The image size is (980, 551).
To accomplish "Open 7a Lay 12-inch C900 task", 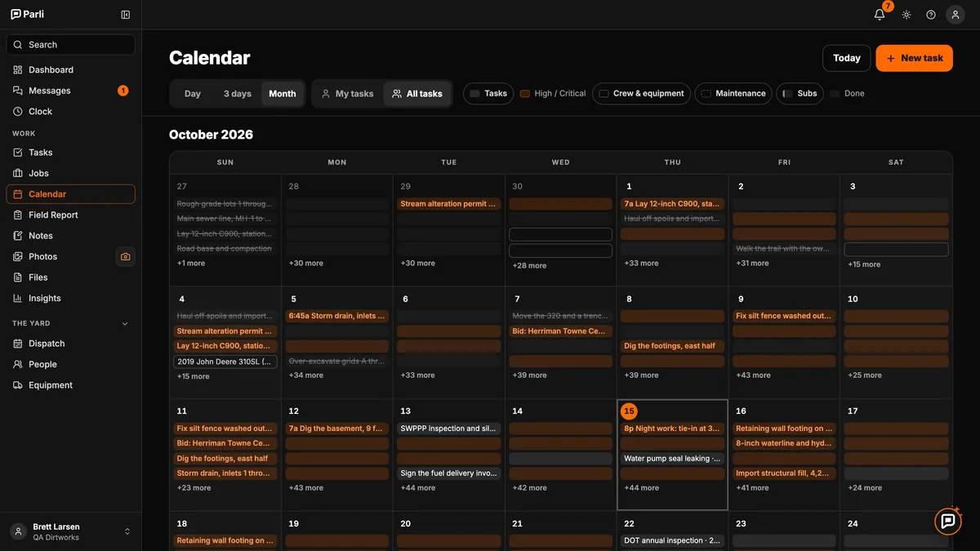I will [x=672, y=204].
